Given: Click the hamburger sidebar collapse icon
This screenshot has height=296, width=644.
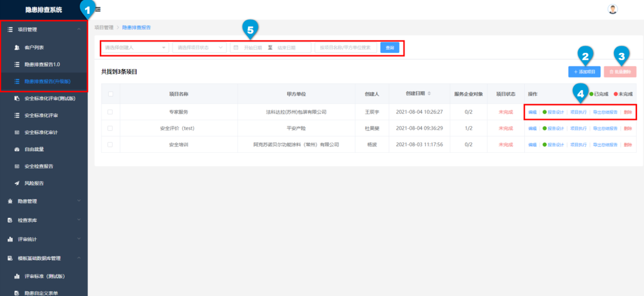Looking at the screenshot, I should [98, 10].
